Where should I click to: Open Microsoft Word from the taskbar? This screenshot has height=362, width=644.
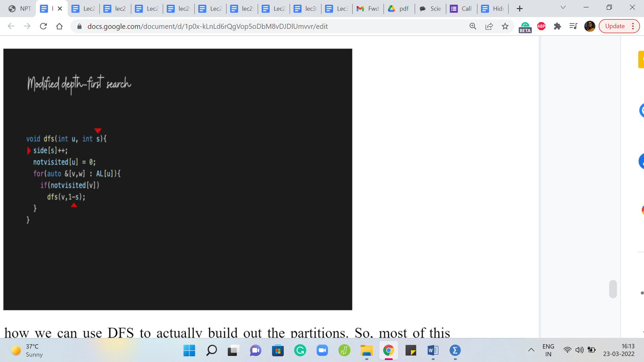pos(433,351)
